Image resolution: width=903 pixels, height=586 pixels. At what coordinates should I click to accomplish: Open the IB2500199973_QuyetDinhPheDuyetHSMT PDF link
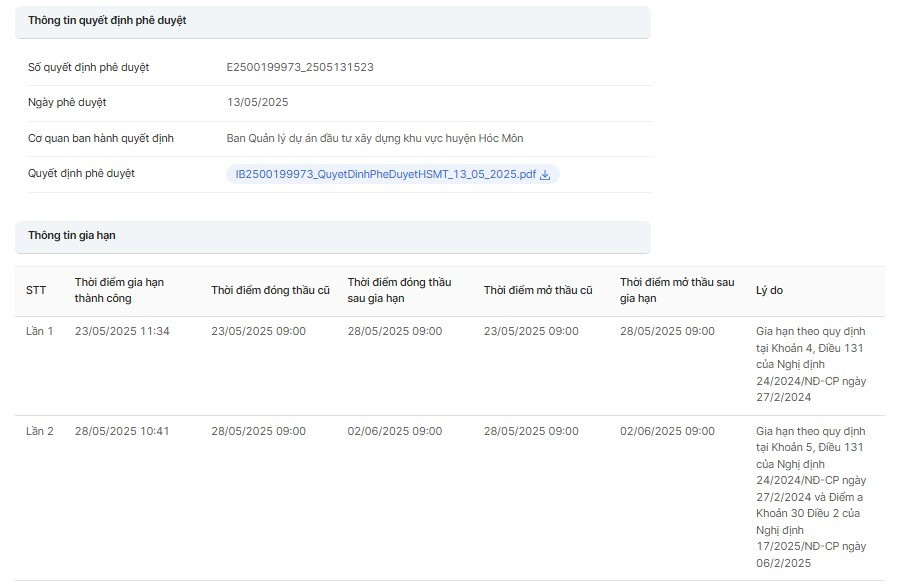tap(385, 175)
